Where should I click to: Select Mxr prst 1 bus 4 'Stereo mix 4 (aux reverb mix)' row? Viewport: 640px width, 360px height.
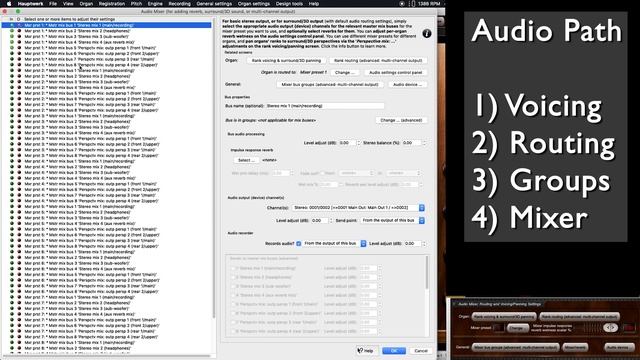coord(106,42)
